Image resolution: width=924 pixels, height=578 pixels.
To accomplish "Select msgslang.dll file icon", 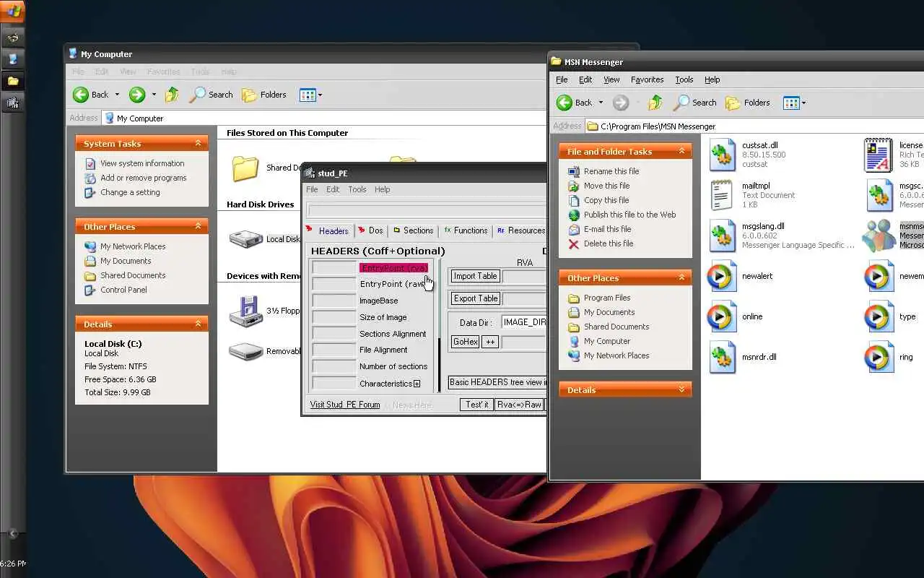I will click(722, 236).
